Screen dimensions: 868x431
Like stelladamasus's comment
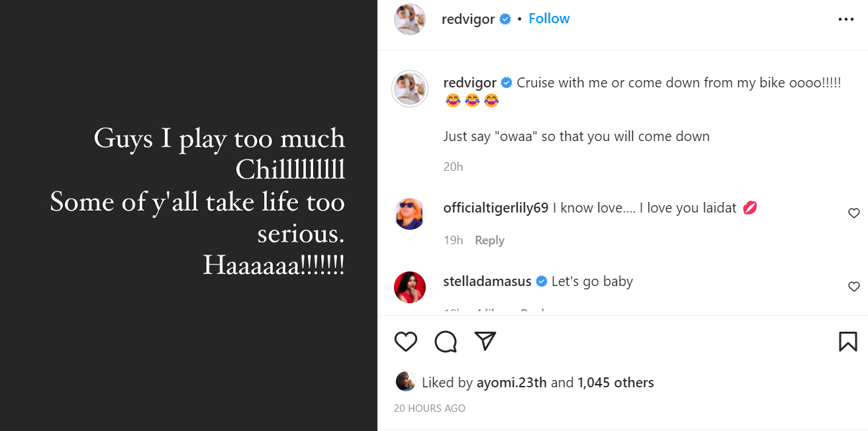(854, 287)
